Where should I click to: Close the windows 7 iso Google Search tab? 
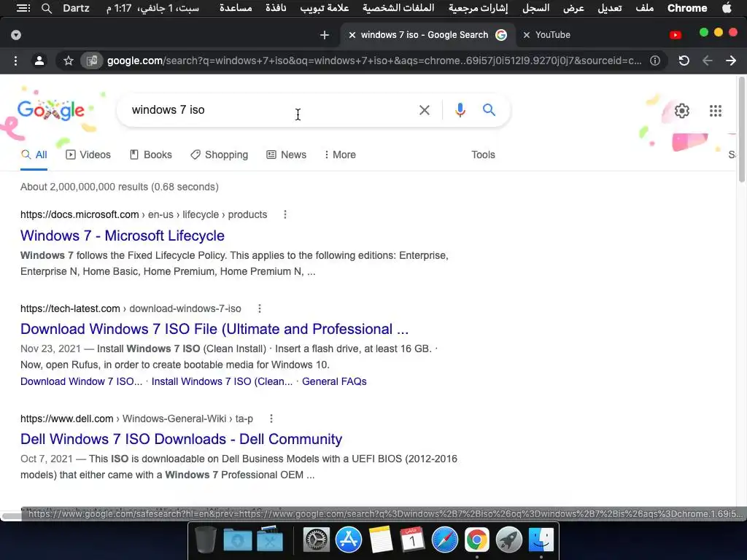[352, 35]
